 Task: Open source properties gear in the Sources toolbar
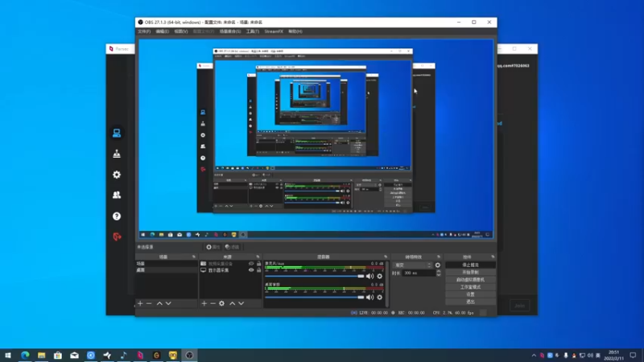click(222, 303)
